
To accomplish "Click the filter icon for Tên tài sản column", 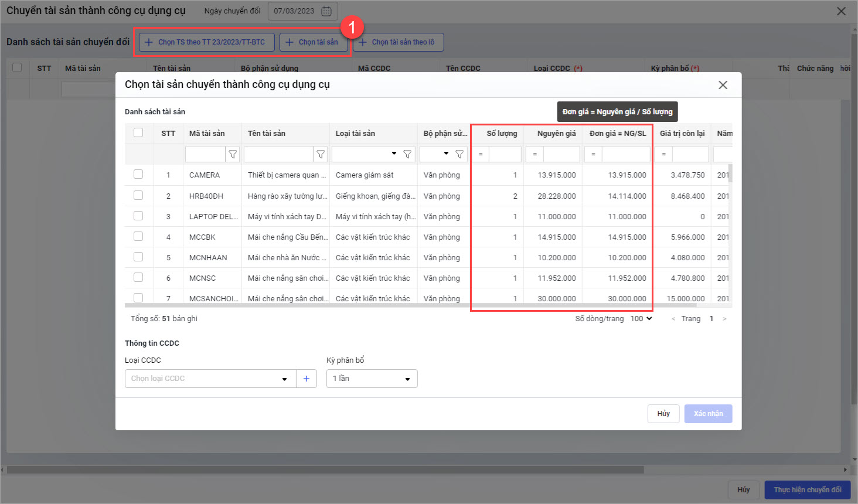I will [321, 154].
